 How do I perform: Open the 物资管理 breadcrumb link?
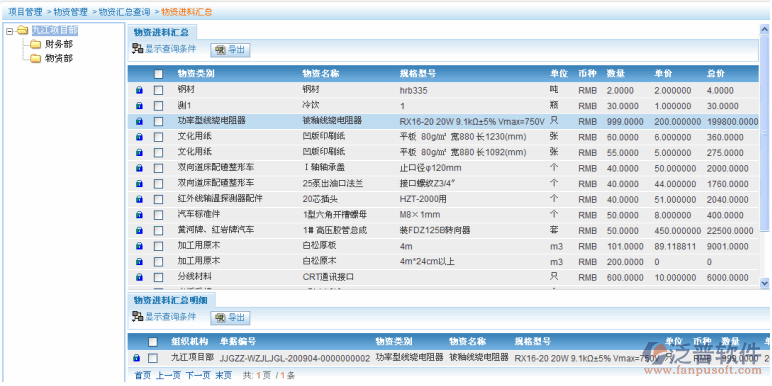(x=70, y=12)
